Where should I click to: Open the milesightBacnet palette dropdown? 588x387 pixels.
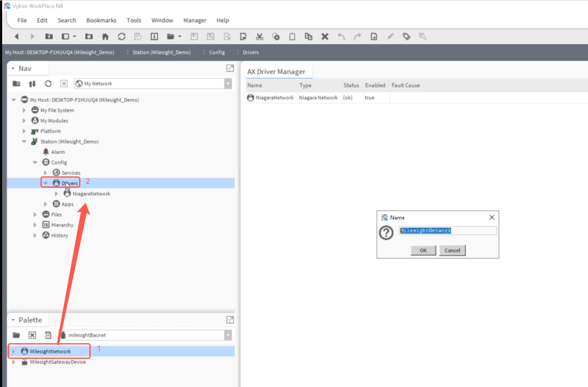click(228, 335)
